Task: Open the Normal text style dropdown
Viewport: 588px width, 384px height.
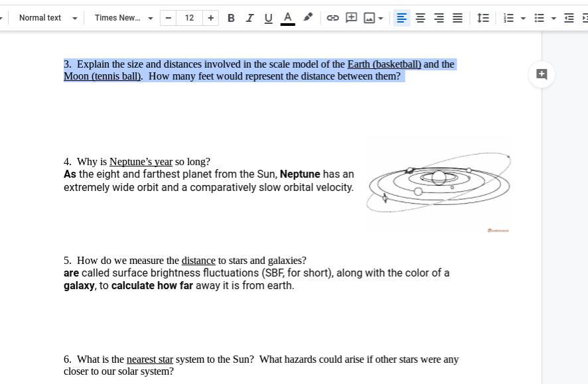Action: click(x=46, y=18)
